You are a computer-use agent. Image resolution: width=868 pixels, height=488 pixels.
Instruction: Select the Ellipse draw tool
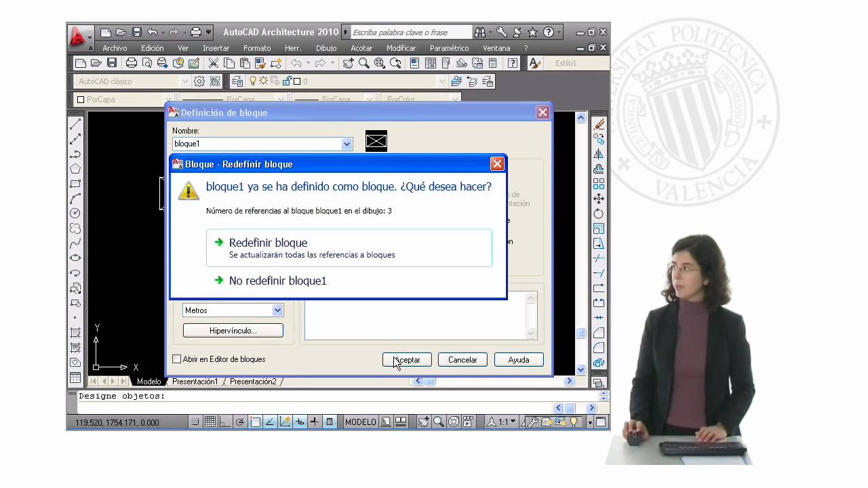tap(75, 258)
